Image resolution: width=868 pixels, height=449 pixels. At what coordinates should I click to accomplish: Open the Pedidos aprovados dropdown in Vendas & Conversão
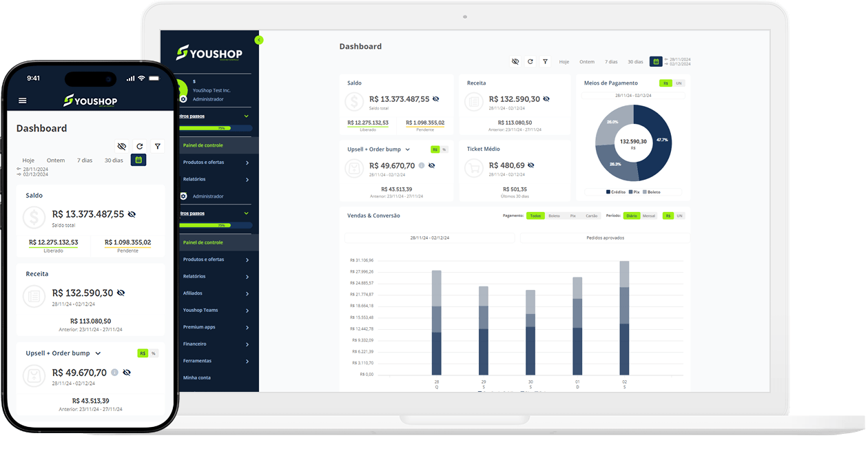click(605, 238)
